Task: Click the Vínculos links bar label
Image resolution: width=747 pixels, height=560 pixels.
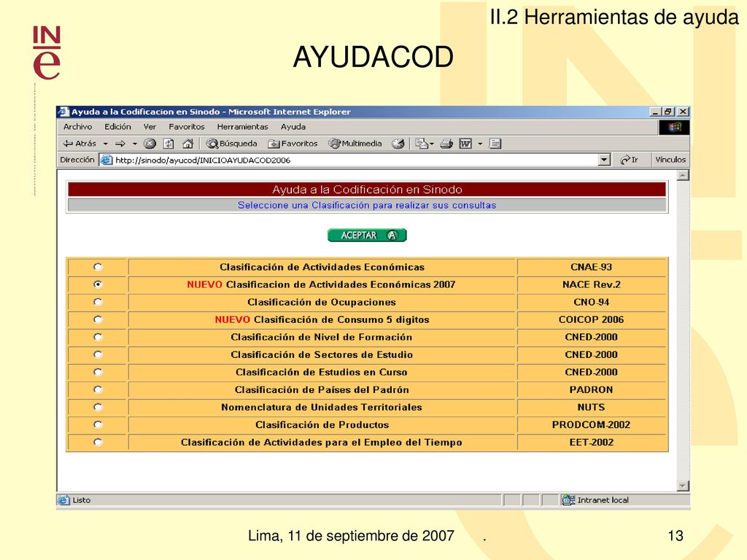Action: tap(670, 160)
